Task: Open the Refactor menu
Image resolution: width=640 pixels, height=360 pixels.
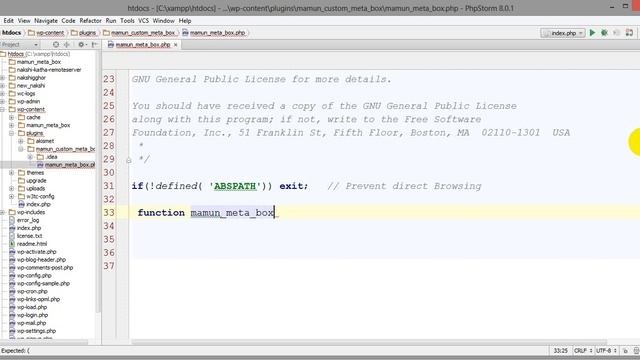Action: pyautogui.click(x=90, y=20)
